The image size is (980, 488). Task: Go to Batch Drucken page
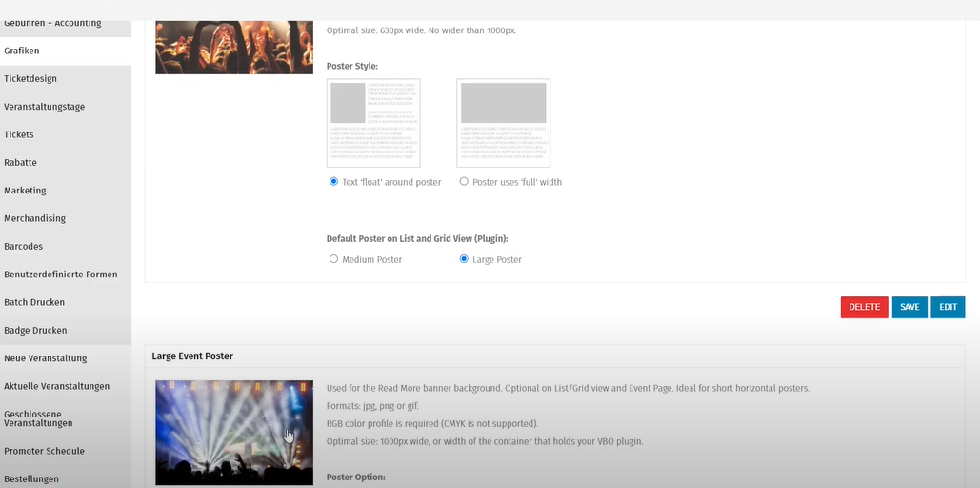(34, 302)
